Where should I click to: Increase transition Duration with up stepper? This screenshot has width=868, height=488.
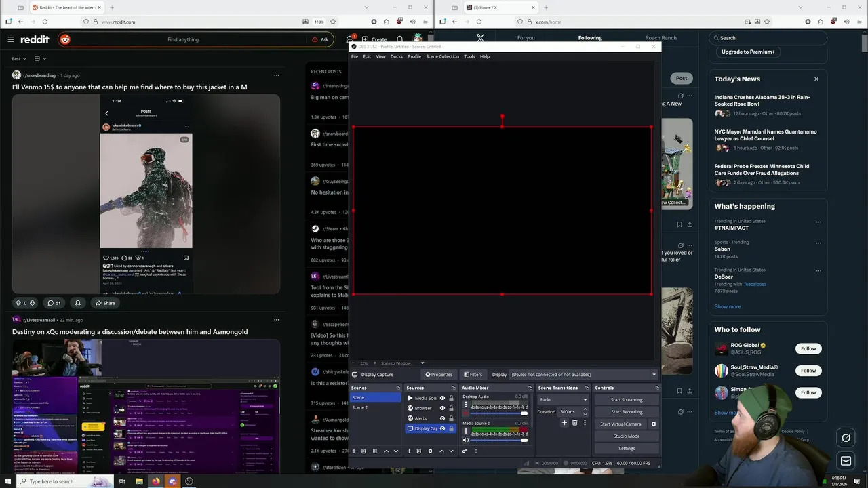(x=585, y=409)
